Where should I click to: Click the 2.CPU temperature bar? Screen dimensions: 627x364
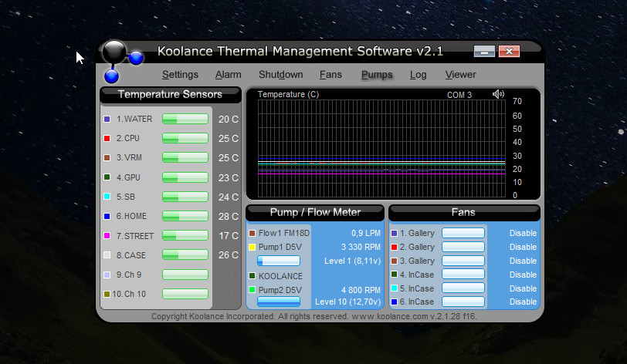pyautogui.click(x=185, y=138)
